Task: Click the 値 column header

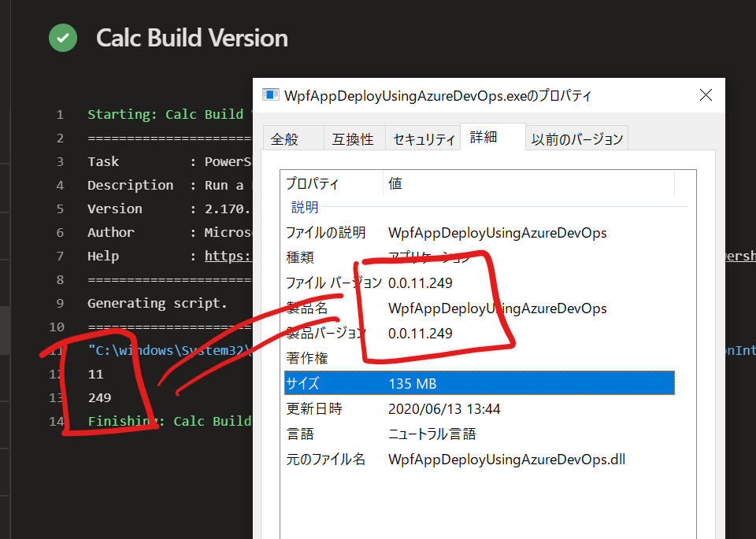Action: [528, 183]
